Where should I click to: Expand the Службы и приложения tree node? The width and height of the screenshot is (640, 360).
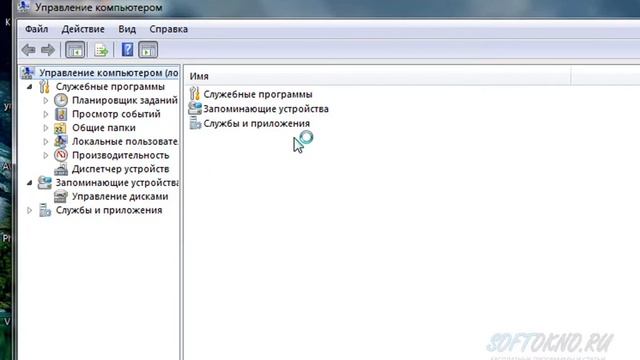(x=29, y=210)
